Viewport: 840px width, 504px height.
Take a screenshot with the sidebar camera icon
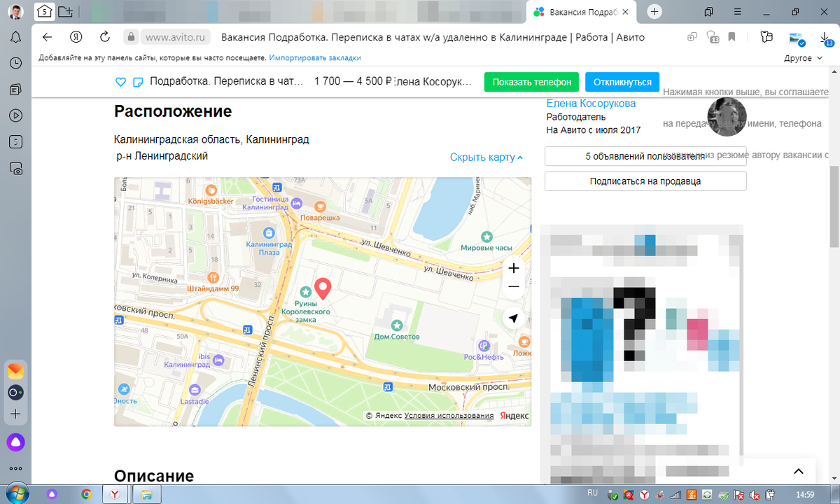(15, 167)
